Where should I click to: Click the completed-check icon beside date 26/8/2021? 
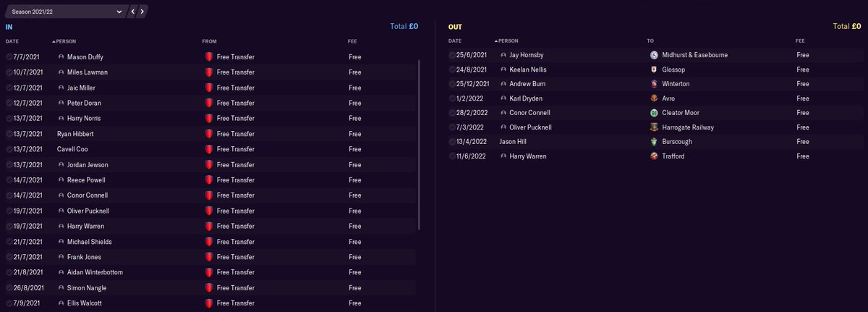9,287
